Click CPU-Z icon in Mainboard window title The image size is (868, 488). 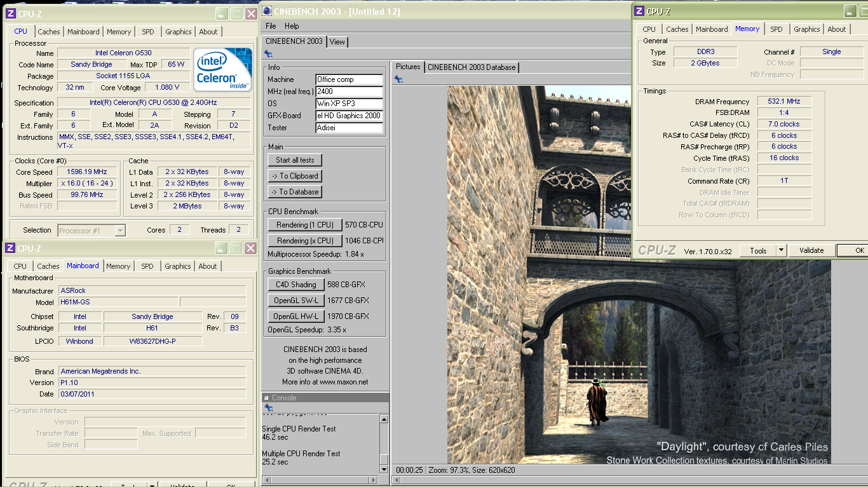pos(11,248)
